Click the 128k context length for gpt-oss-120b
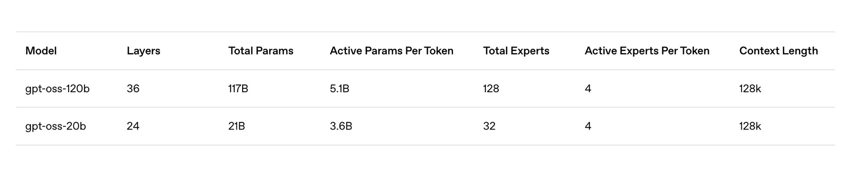Viewport: 868px width, 190px height. pyautogui.click(x=750, y=89)
